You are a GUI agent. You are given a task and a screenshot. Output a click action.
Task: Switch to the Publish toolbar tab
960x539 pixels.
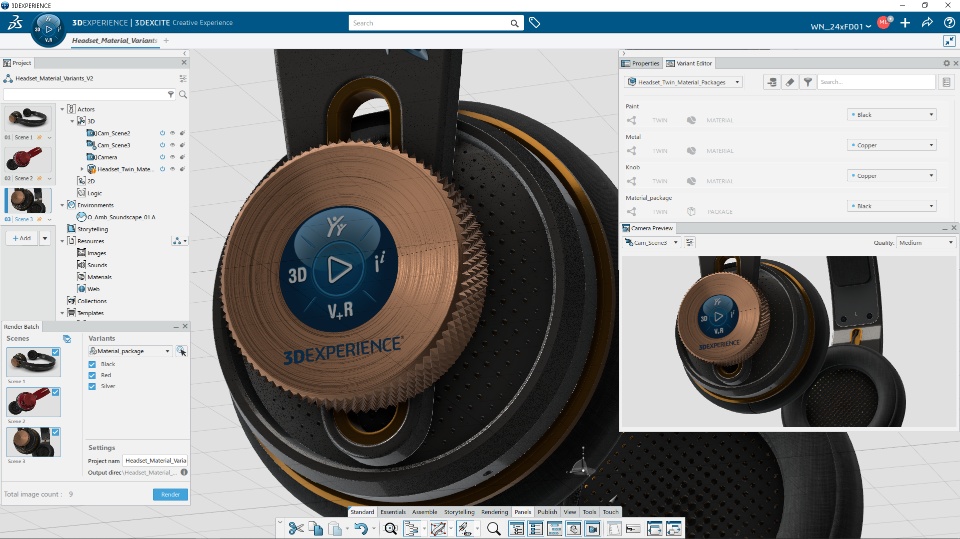pyautogui.click(x=547, y=511)
